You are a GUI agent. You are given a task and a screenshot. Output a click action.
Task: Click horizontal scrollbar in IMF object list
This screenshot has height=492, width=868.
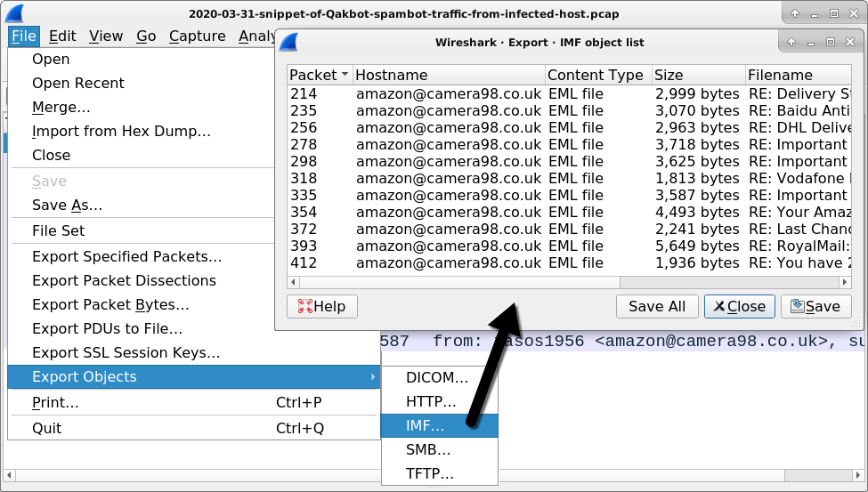(460, 282)
